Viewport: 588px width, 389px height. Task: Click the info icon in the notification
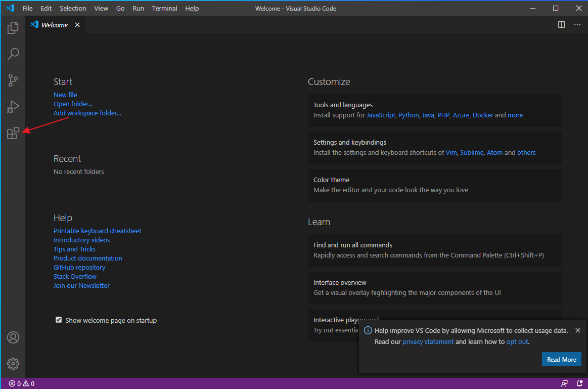coord(368,330)
